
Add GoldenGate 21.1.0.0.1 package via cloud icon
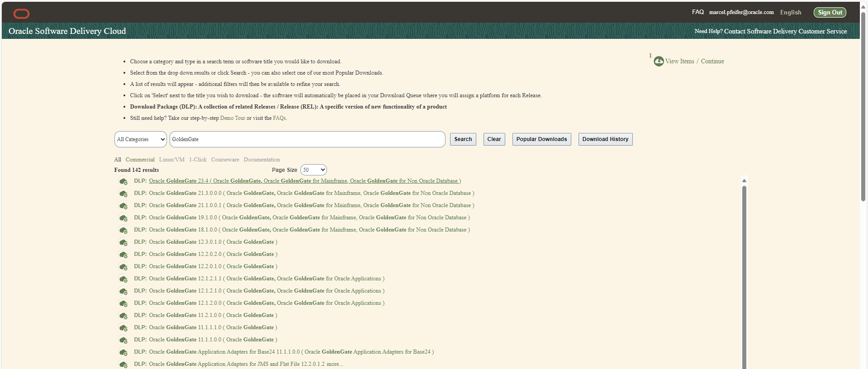pos(123,206)
